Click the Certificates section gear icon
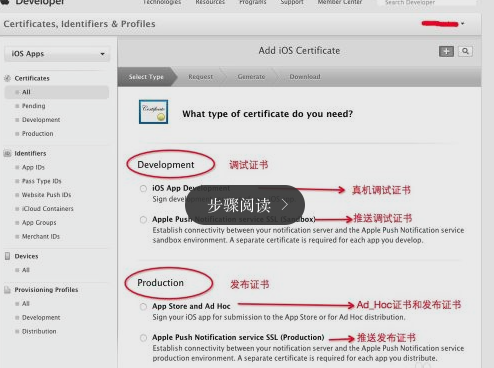 pyautogui.click(x=7, y=78)
